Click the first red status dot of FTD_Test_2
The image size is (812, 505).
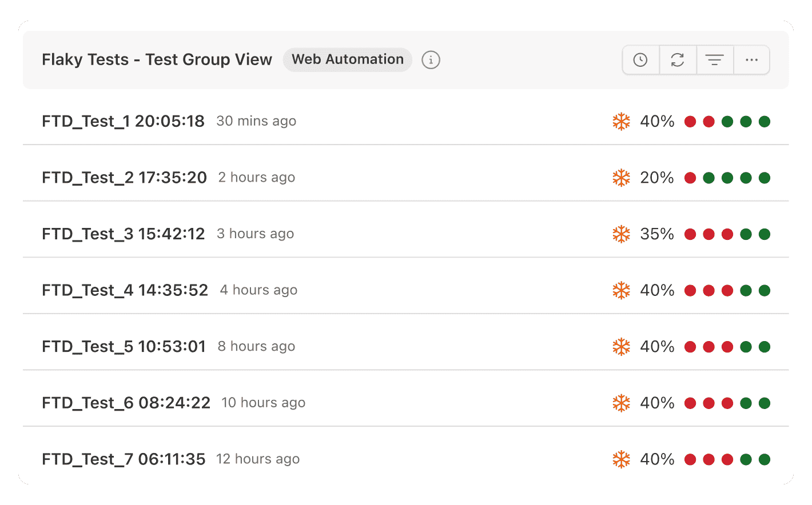coord(690,178)
